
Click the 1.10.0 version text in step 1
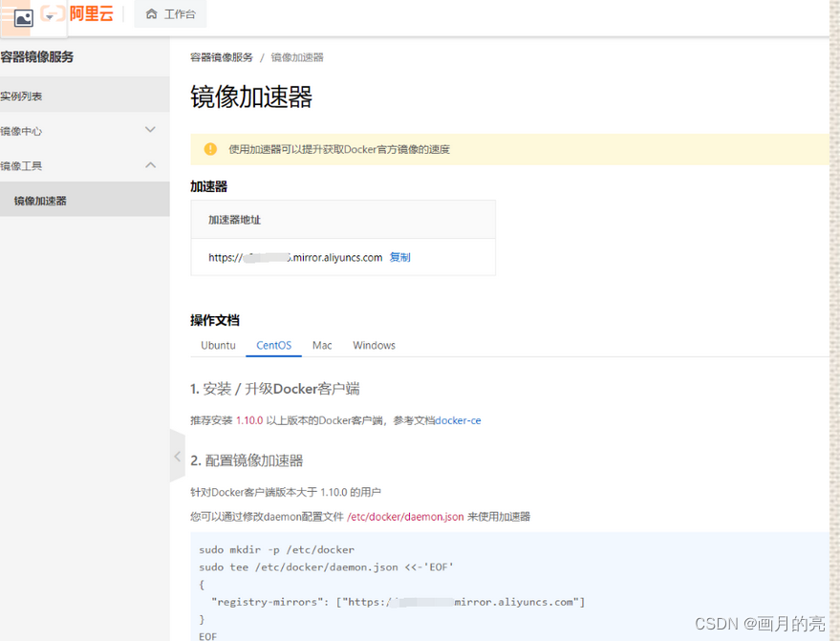[249, 420]
